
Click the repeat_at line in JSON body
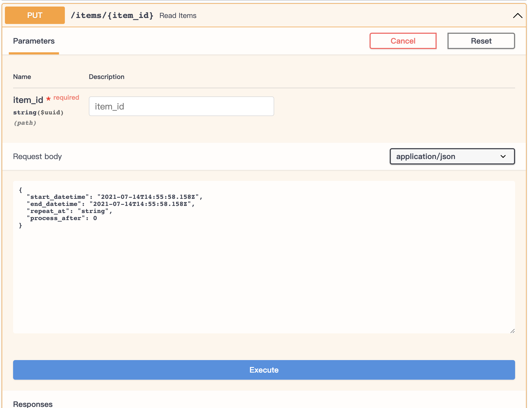pos(69,211)
